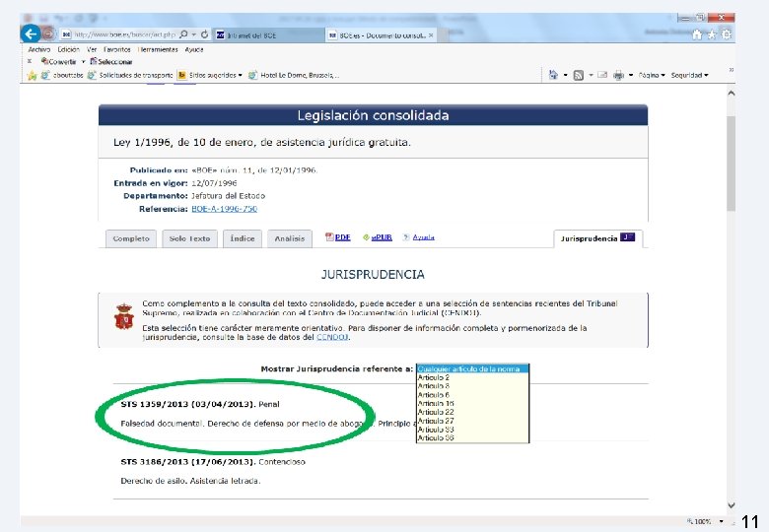769x532 pixels.
Task: Open browser Tools gear icon
Action: 727,34
